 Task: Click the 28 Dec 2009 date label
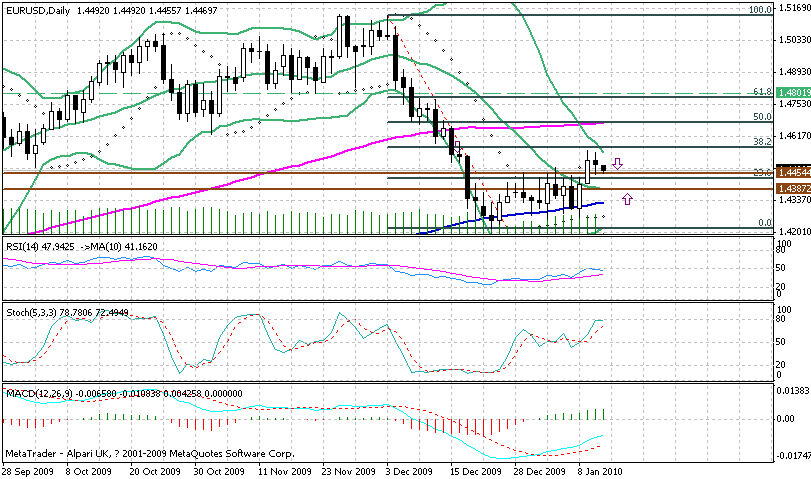point(539,471)
